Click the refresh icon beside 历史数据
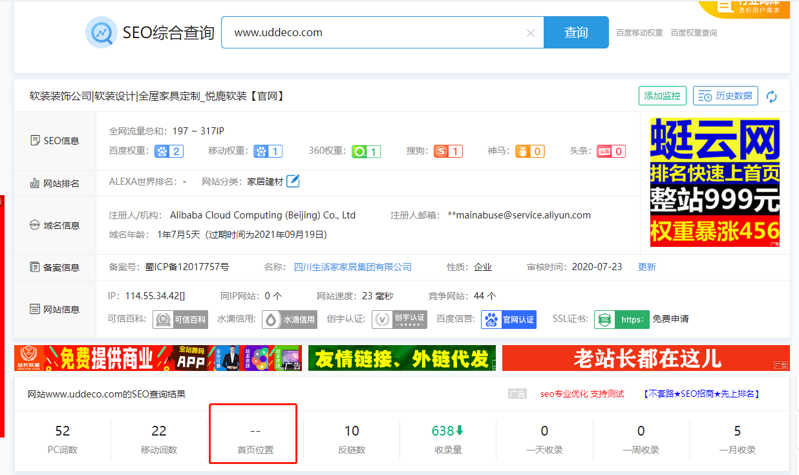This screenshot has width=799, height=475. pyautogui.click(x=771, y=97)
